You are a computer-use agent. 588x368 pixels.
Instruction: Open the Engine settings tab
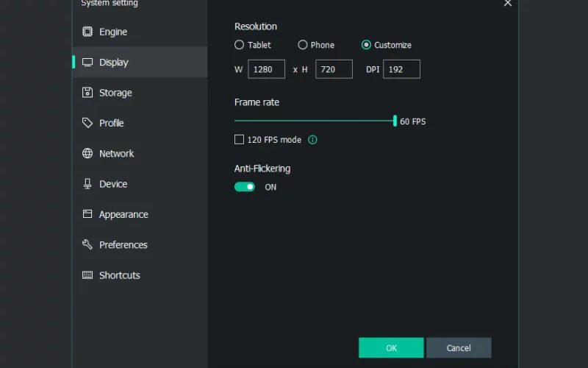pos(140,32)
